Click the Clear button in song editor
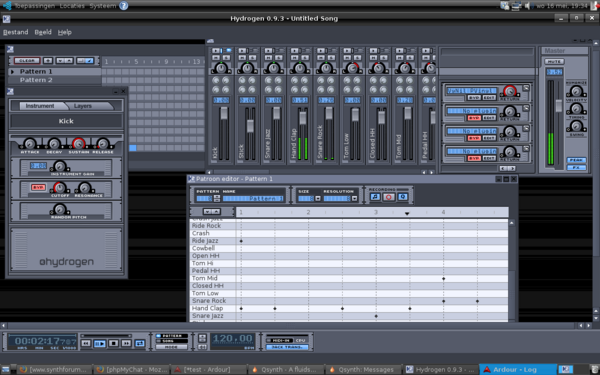This screenshot has width=600, height=375. 27,60
